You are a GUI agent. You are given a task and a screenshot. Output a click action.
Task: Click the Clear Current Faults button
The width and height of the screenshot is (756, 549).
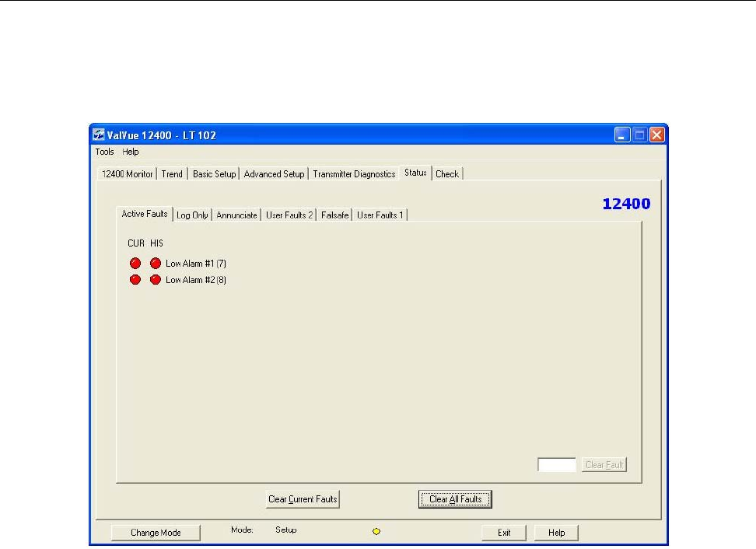(x=303, y=499)
